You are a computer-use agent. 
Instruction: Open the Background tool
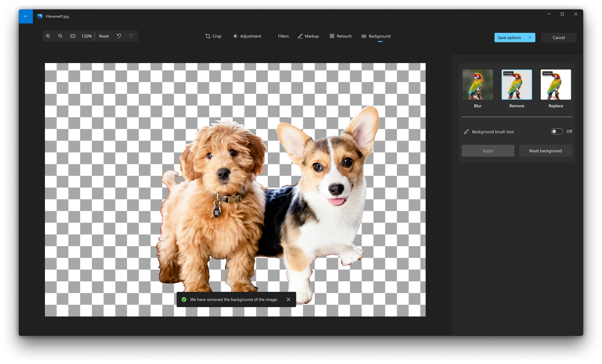pyautogui.click(x=376, y=36)
